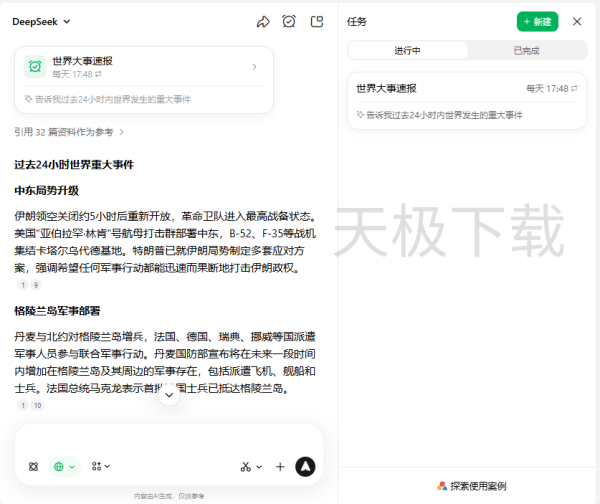The image size is (600, 504).
Task: Expand the DeepSeek model dropdown
Action: coord(41,21)
